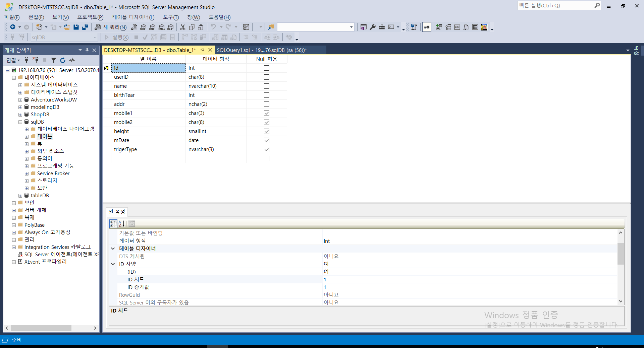Click the Manage Check Constraints icon

coord(475,27)
